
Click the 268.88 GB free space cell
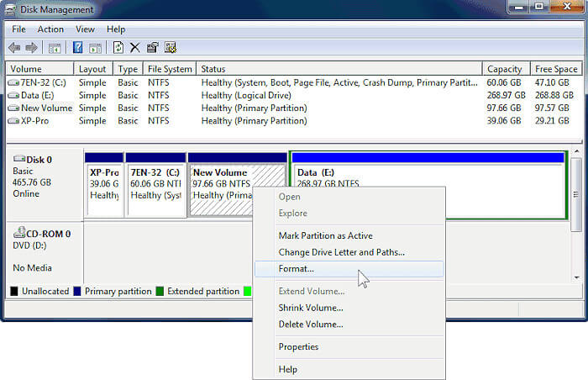[554, 95]
